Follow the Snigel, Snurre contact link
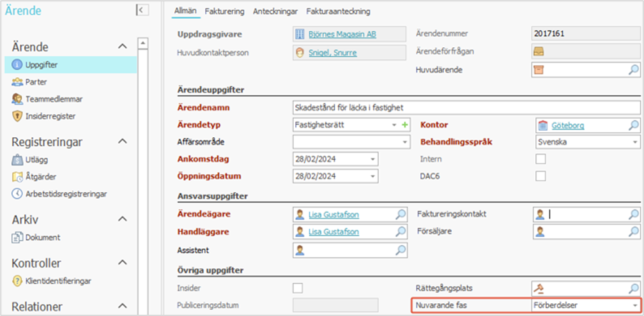The width and height of the screenshot is (644, 316). [332, 52]
